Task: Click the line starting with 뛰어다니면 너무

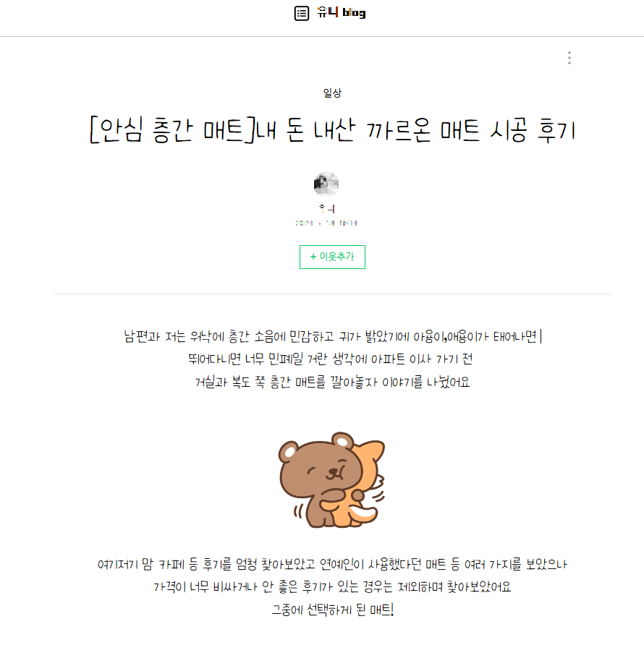Action: [x=330, y=359]
